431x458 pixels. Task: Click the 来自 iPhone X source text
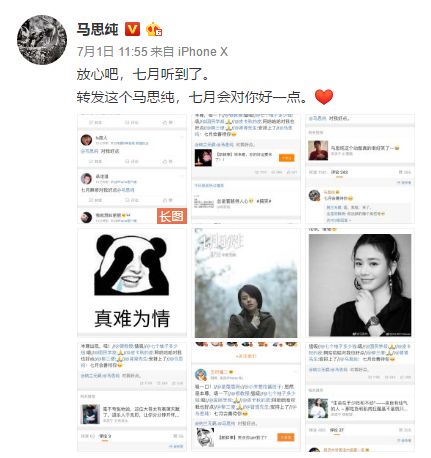(189, 52)
